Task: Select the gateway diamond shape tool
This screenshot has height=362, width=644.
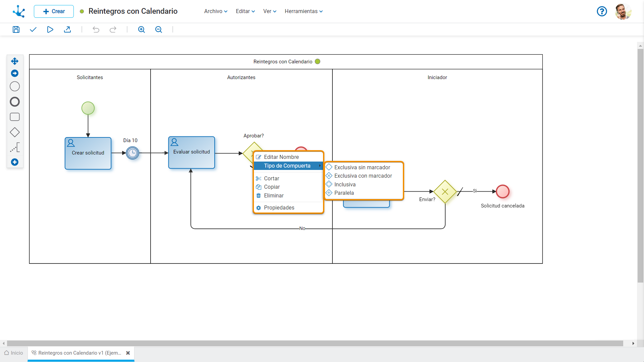Action: 15,132
